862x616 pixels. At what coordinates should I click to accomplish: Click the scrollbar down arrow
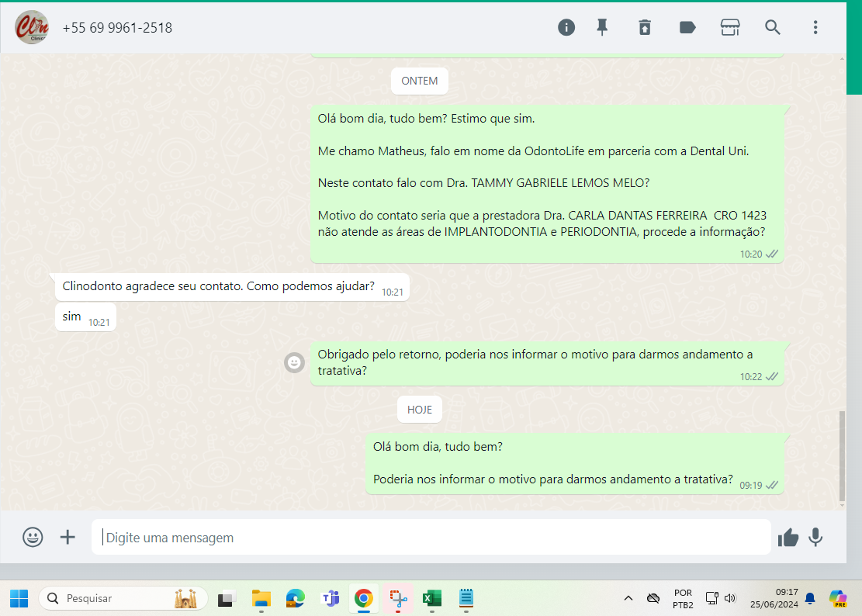coord(842,506)
